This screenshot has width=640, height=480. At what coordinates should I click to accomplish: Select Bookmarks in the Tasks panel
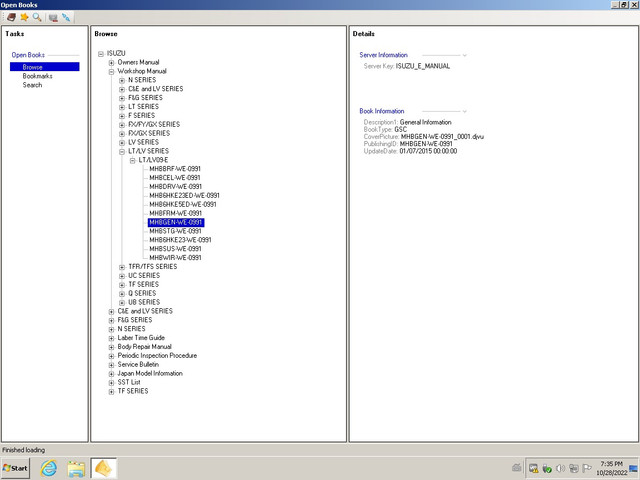click(38, 76)
